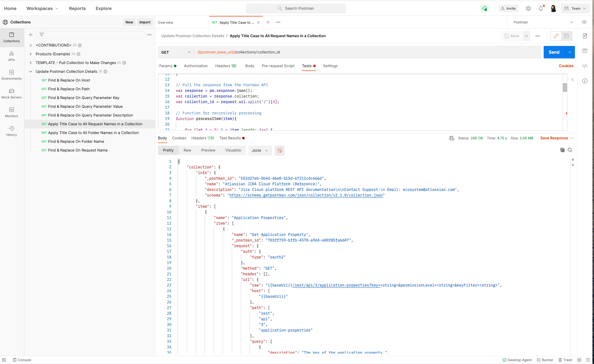Click the Send button
Viewport: 594px width, 364px height.
[554, 52]
